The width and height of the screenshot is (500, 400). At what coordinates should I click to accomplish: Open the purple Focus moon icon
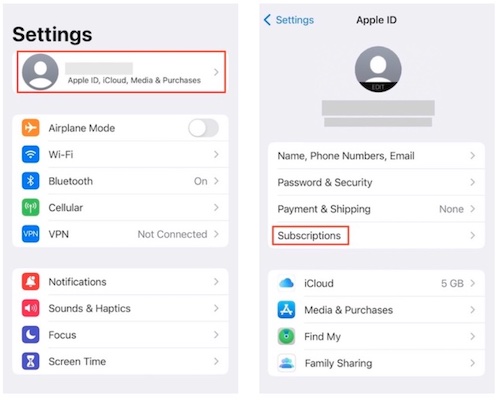(x=31, y=335)
